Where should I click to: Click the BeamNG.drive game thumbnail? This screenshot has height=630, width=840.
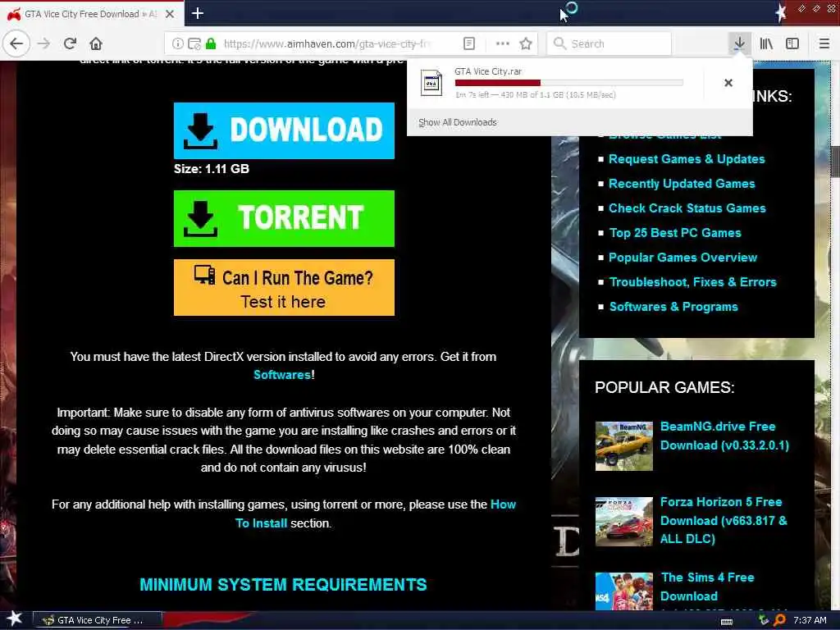623,446
